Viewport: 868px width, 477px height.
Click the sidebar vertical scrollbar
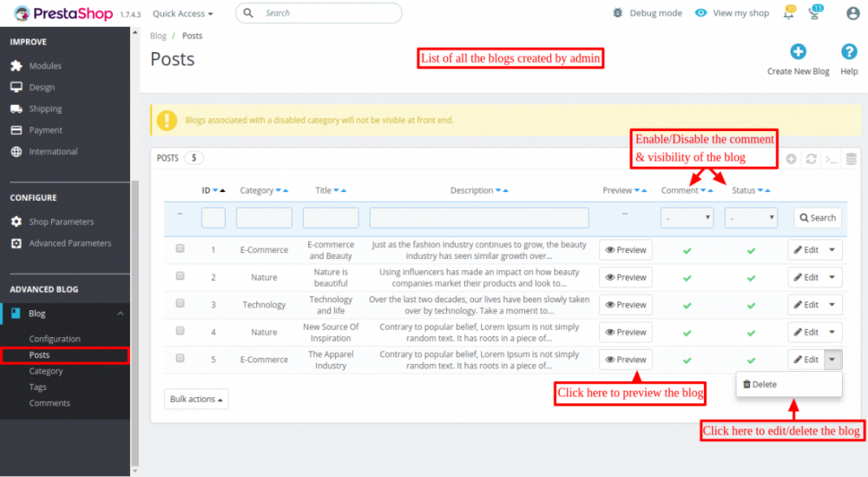[x=135, y=324]
